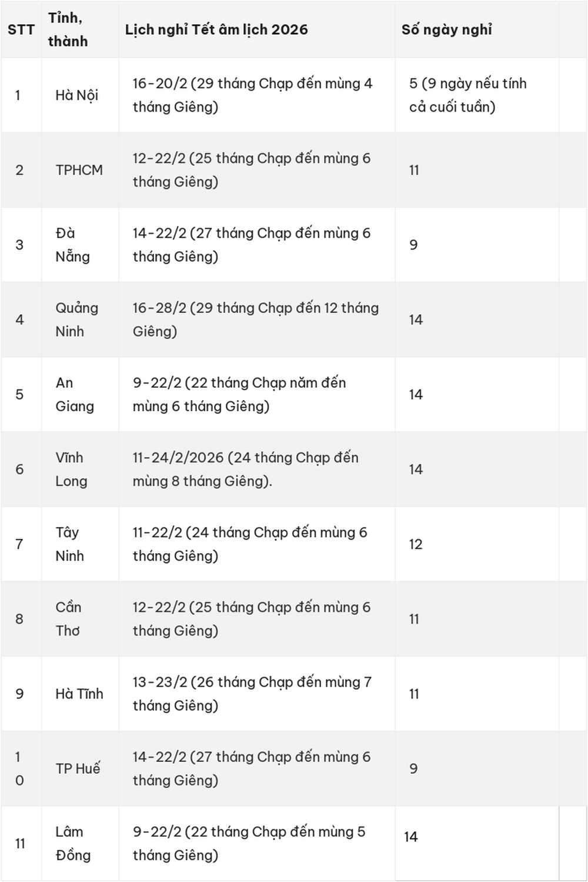Click the Số ngày nghỉ column header
This screenshot has width=588, height=882.
pos(447,29)
